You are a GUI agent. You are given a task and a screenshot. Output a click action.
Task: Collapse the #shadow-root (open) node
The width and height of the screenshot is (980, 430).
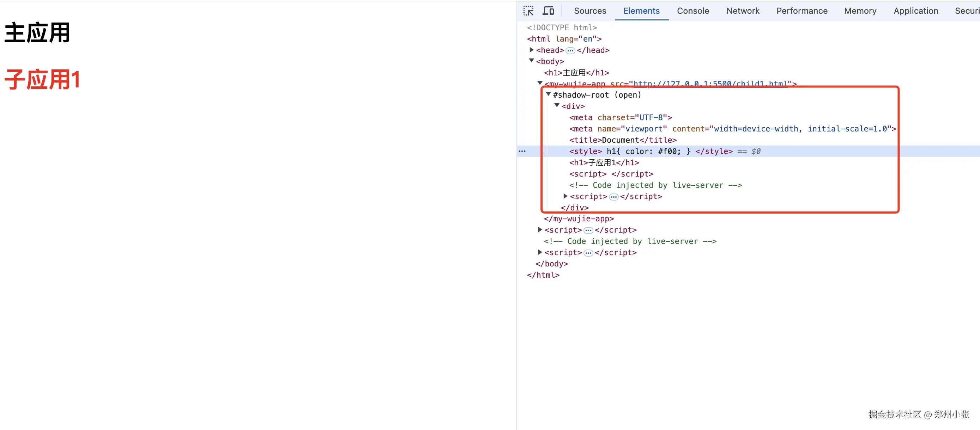[548, 94]
